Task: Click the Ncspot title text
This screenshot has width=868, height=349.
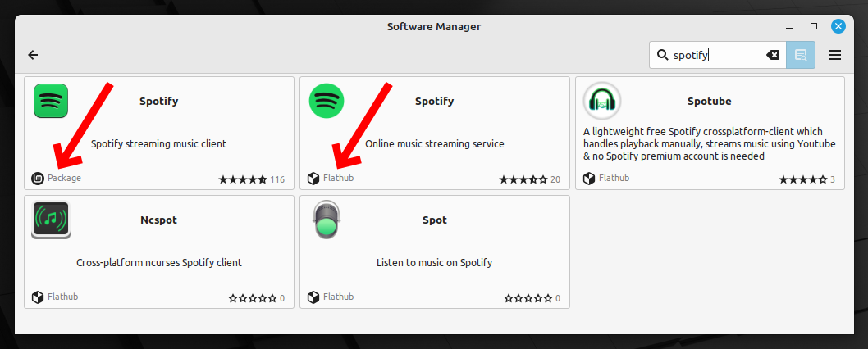Action: tap(159, 220)
